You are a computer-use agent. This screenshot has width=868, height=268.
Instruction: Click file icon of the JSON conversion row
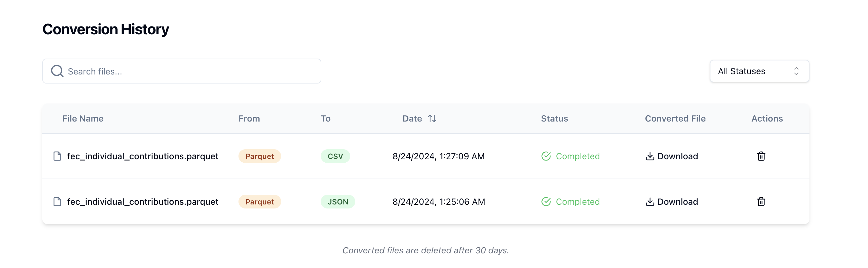[57, 202]
